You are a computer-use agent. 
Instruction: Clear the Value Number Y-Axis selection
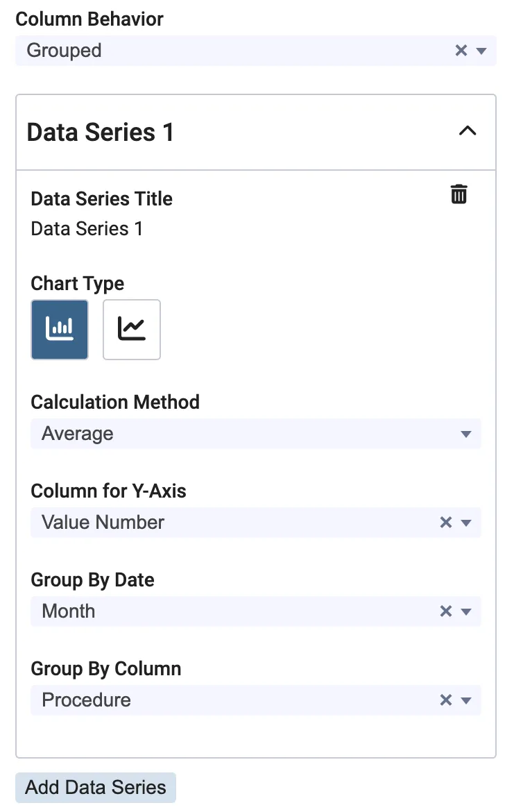coord(445,523)
